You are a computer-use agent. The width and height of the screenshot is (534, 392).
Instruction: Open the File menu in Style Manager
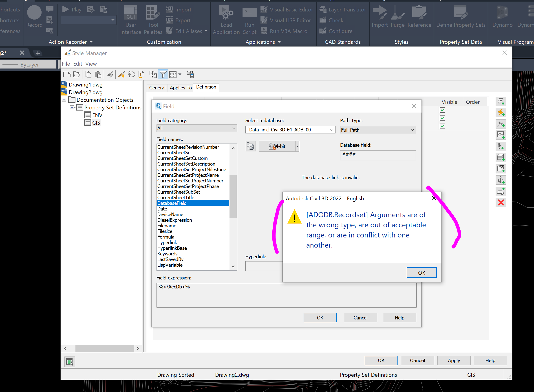click(66, 64)
